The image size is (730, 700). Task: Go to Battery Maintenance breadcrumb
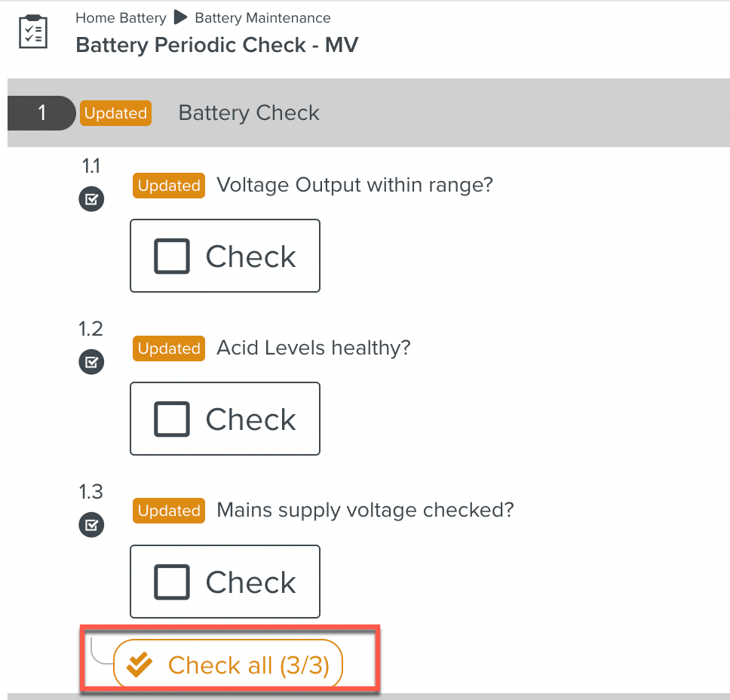tap(262, 17)
